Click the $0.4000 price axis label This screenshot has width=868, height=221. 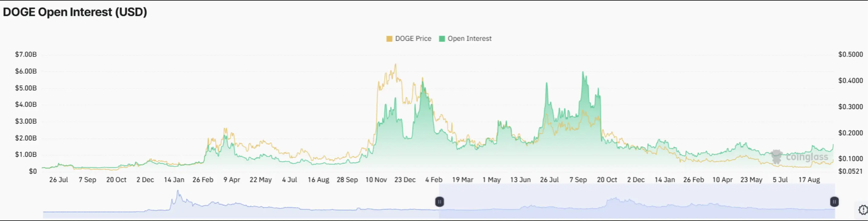coord(850,81)
